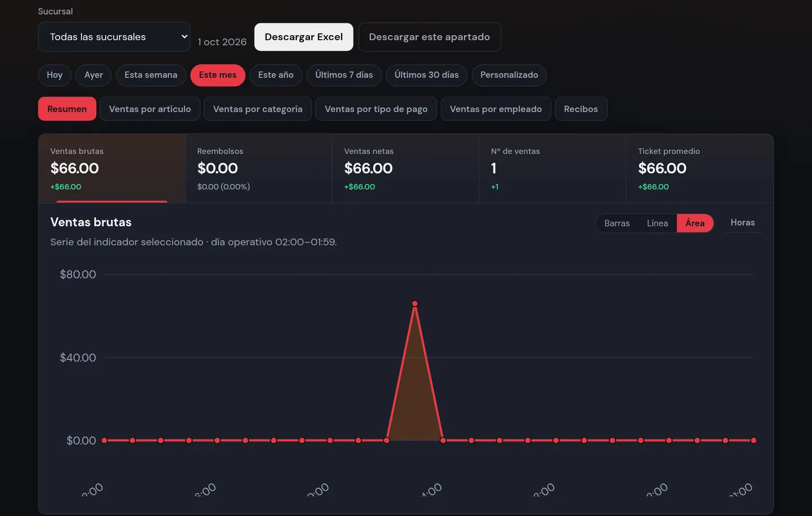Open Ventas por empleado tab
This screenshot has width=812, height=516.
[x=496, y=109]
